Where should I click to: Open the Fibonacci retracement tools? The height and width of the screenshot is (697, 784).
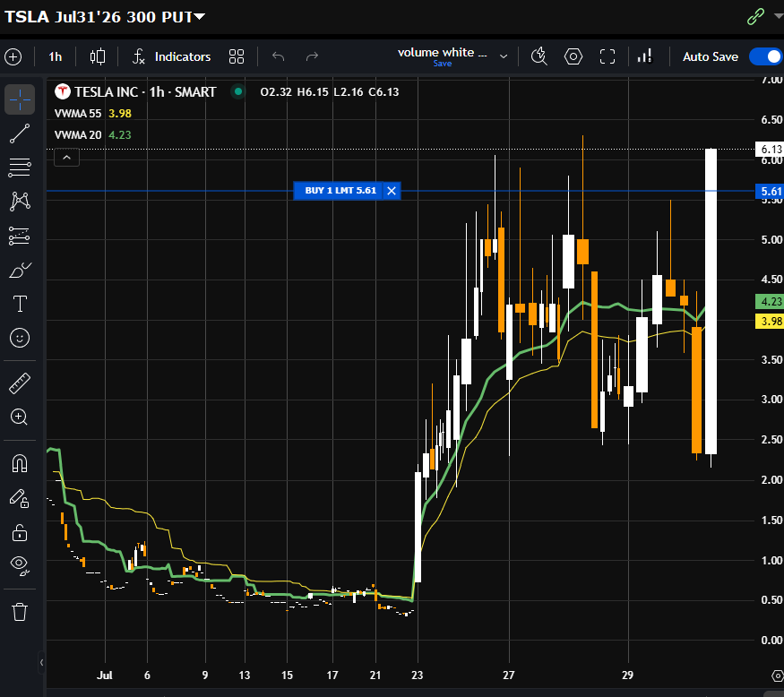tap(20, 168)
